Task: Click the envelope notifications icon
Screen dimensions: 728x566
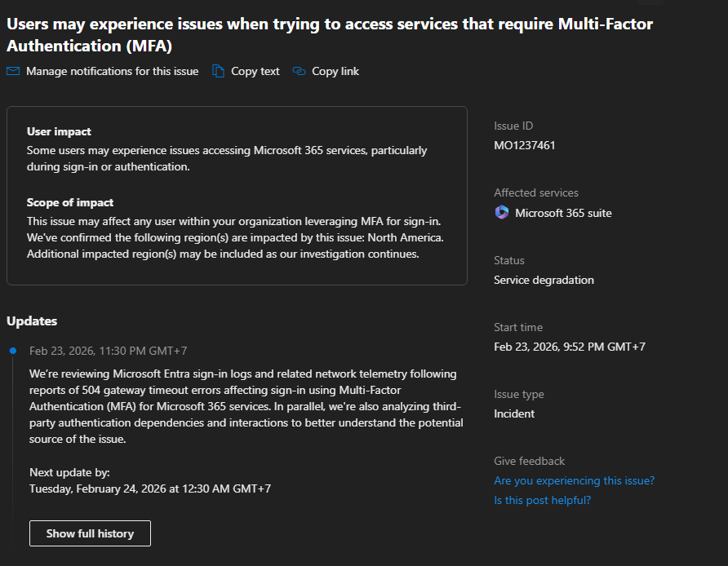Action: pos(11,71)
